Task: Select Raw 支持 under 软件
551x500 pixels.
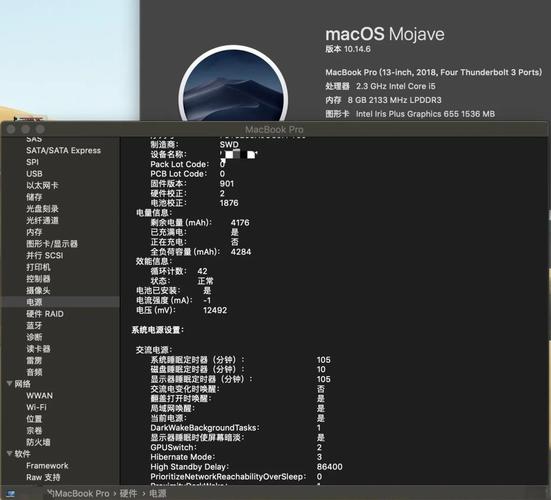Action: [43, 477]
